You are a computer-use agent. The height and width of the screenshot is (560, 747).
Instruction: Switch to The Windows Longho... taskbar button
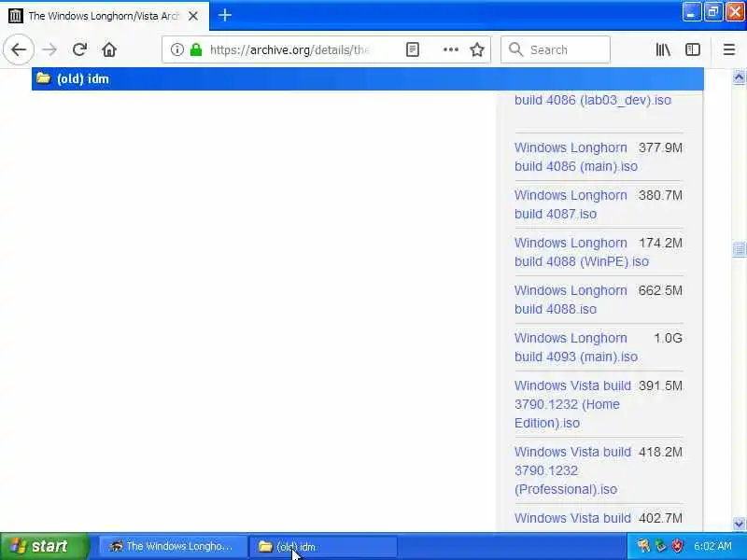point(173,546)
